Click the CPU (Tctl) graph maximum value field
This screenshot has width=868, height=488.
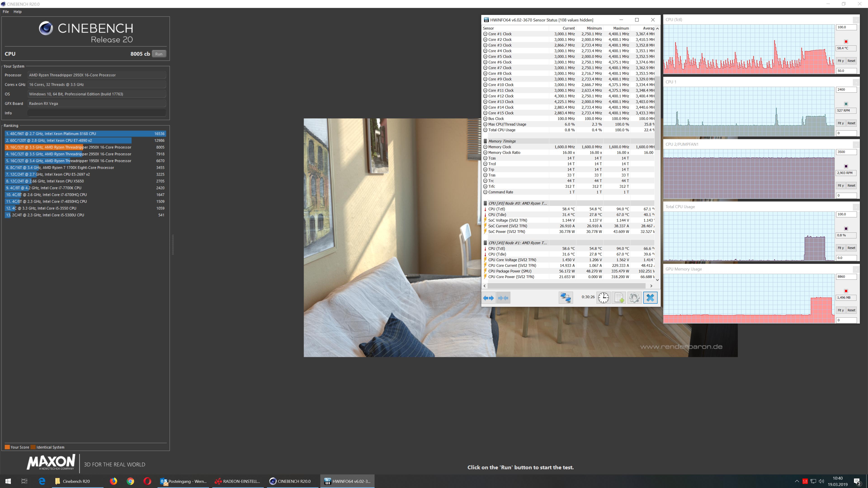(x=846, y=27)
